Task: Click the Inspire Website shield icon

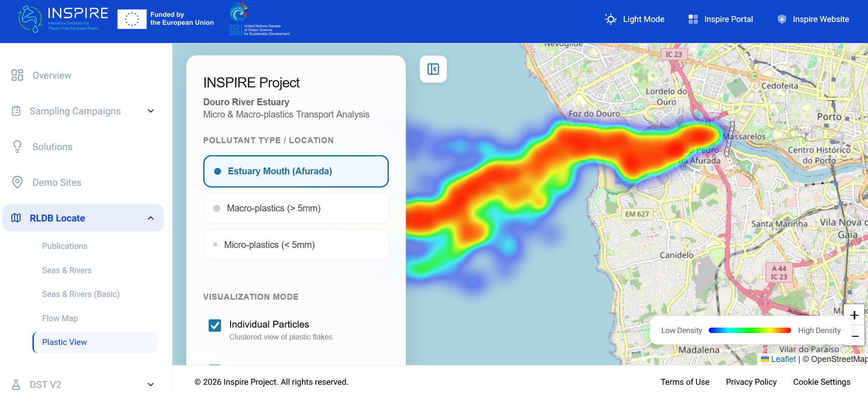Action: coord(782,19)
